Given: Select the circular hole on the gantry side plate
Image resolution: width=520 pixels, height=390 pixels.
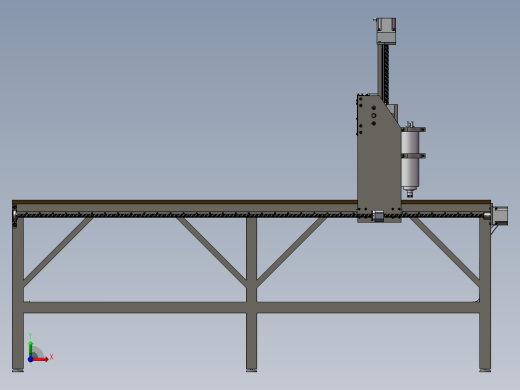Looking at the screenshot, I should (374, 115).
